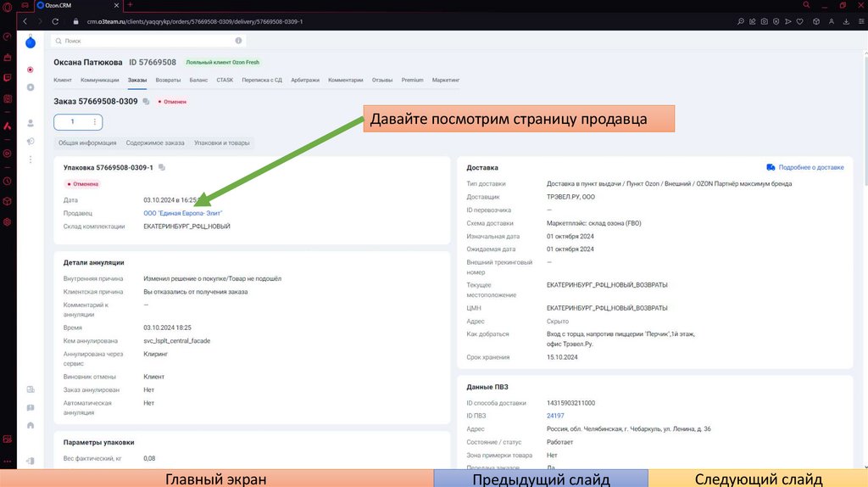Open the Переписка с СД tab

point(262,80)
